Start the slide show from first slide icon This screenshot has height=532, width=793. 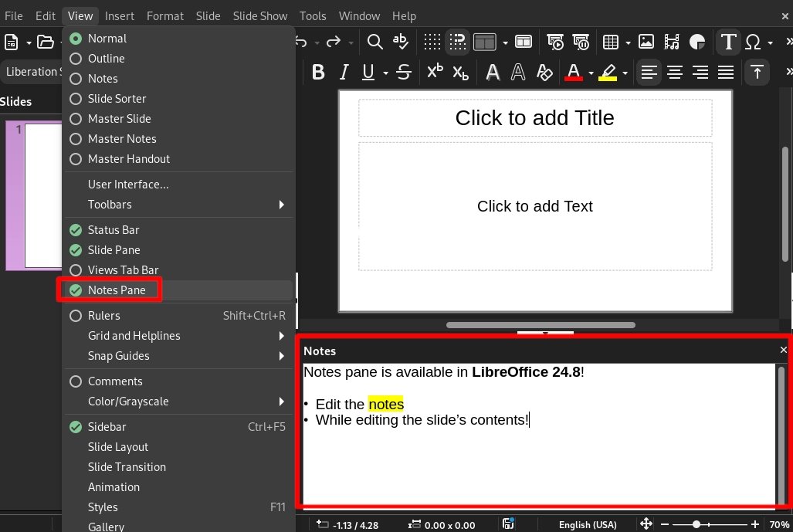click(556, 42)
